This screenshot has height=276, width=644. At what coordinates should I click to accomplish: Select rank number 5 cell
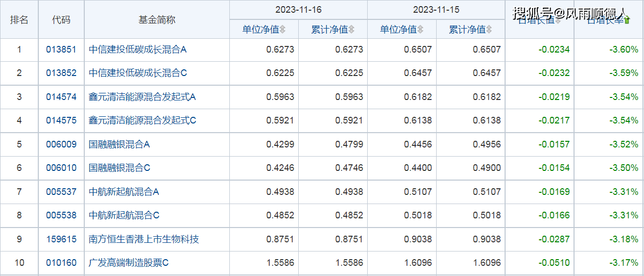(19, 144)
